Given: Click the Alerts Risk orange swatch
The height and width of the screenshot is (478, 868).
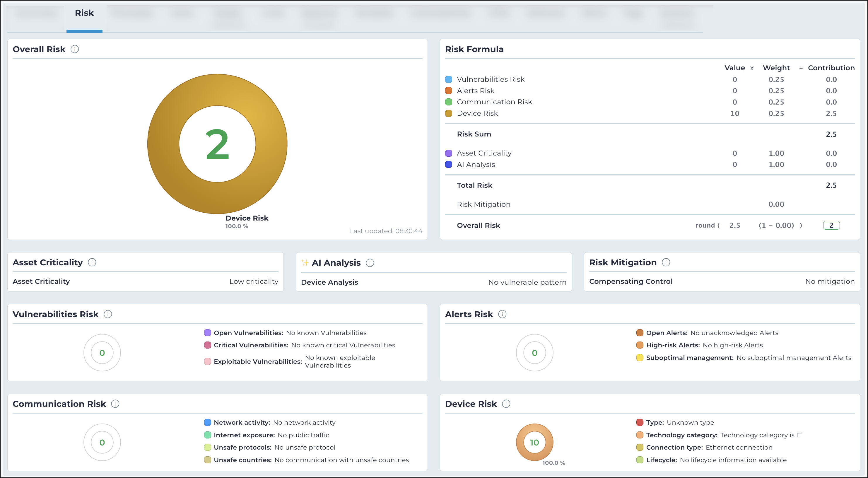Looking at the screenshot, I should coord(448,91).
